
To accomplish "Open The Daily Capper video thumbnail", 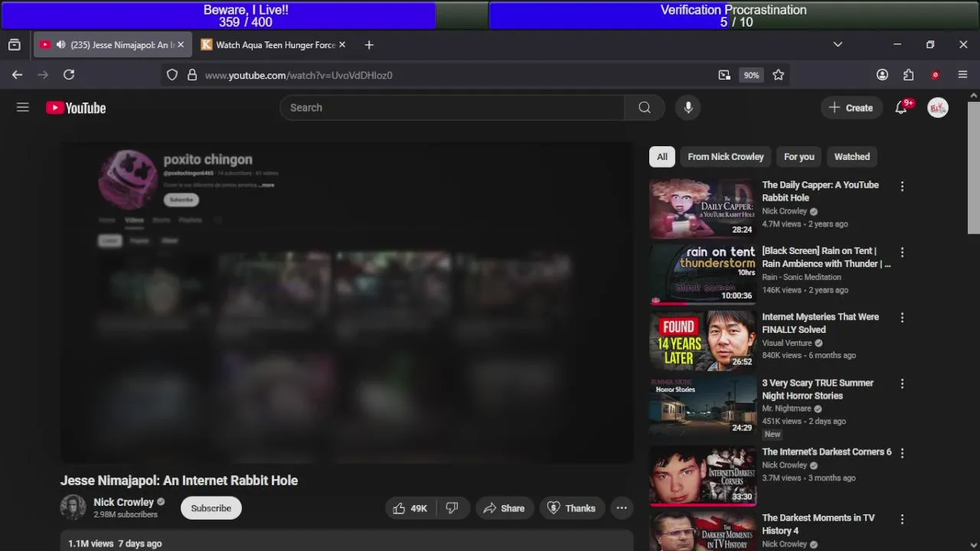I will (703, 208).
